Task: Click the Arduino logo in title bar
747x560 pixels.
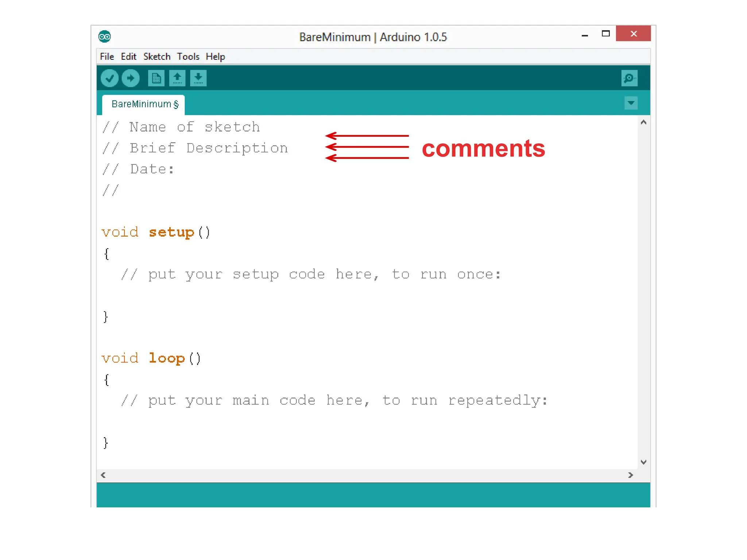Action: pyautogui.click(x=105, y=36)
